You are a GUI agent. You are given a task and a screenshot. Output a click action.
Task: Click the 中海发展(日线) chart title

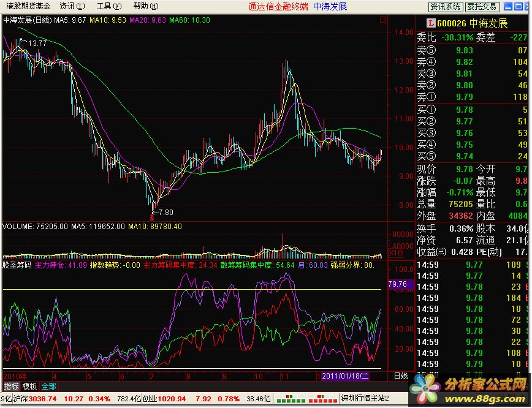coord(28,20)
